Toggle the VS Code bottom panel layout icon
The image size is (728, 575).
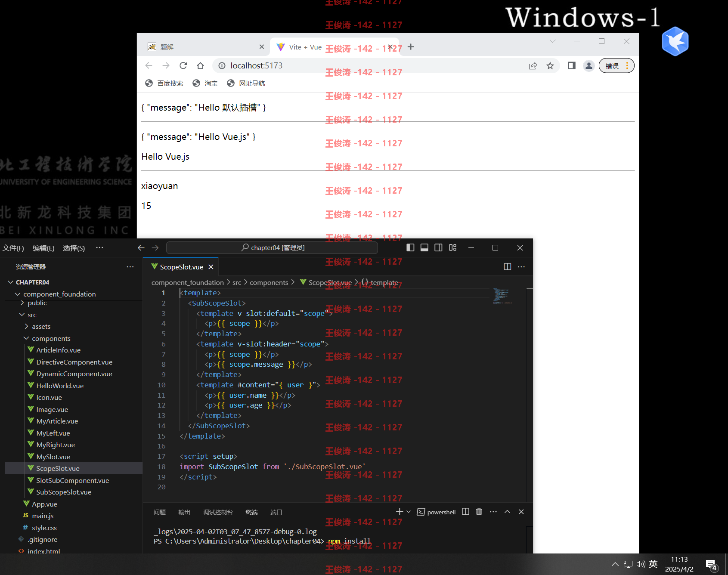click(x=424, y=247)
